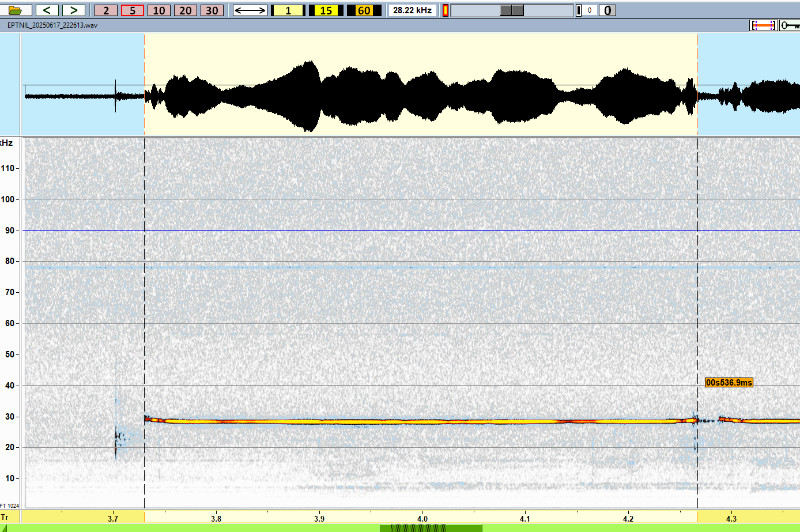Click the 28.22 kHz frequency field
Viewport: 800px width, 532px height.
(411, 10)
